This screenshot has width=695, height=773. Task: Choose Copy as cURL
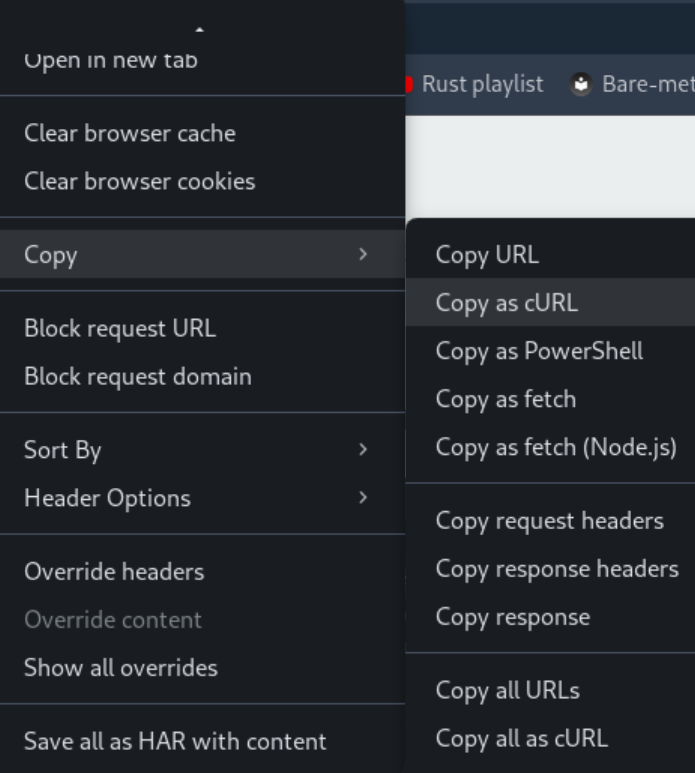(x=507, y=303)
